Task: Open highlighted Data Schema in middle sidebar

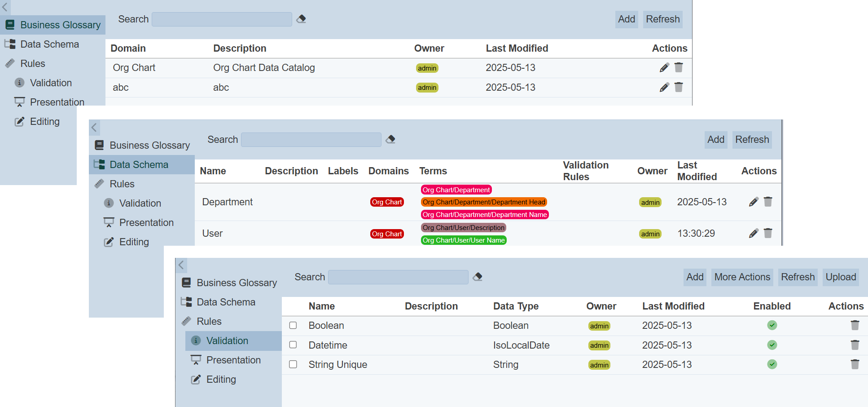Action: (x=139, y=165)
